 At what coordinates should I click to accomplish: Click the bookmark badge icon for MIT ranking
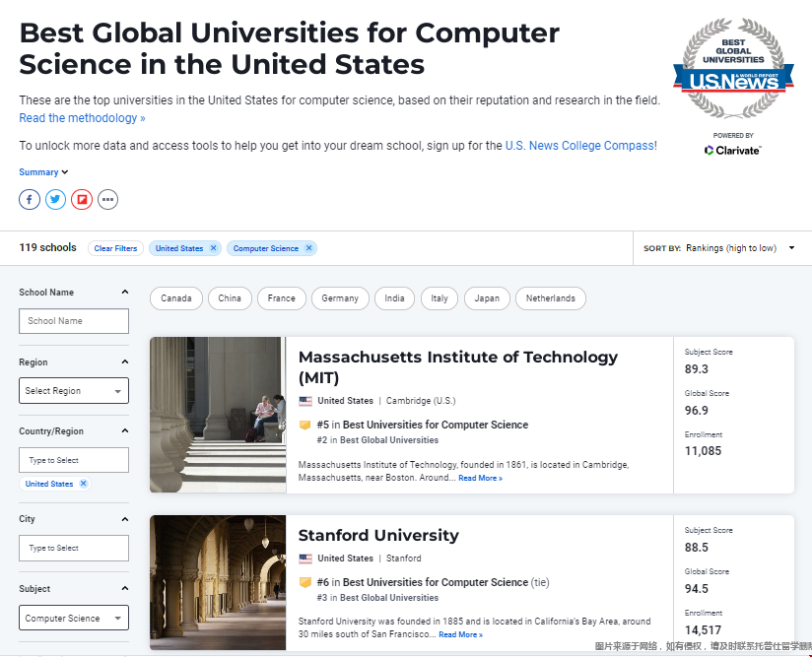coord(305,426)
